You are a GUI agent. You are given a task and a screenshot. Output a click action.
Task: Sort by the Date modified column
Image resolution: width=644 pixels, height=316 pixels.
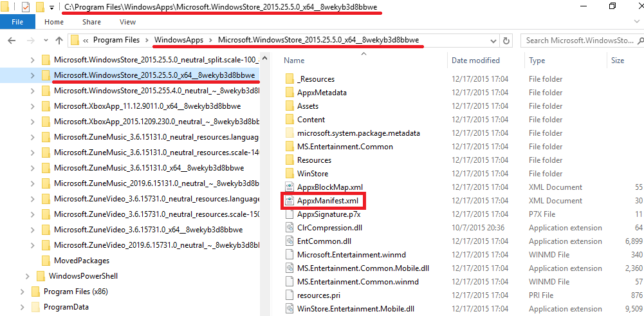475,60
